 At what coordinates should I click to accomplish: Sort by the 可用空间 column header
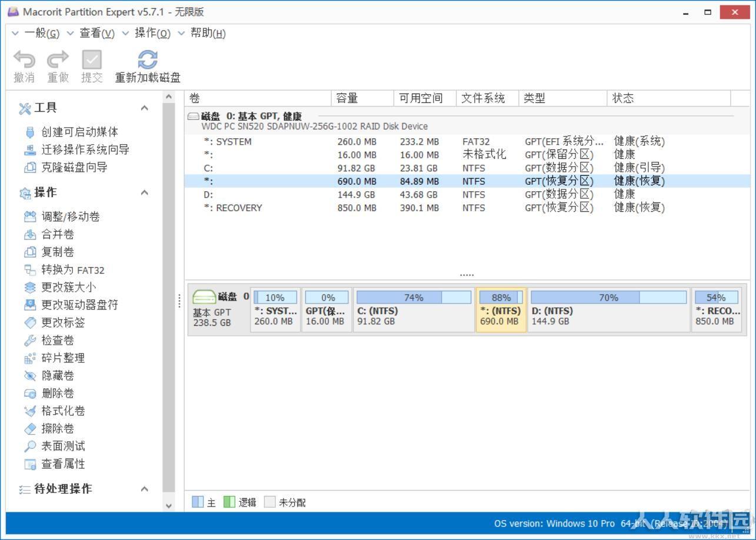(x=425, y=98)
